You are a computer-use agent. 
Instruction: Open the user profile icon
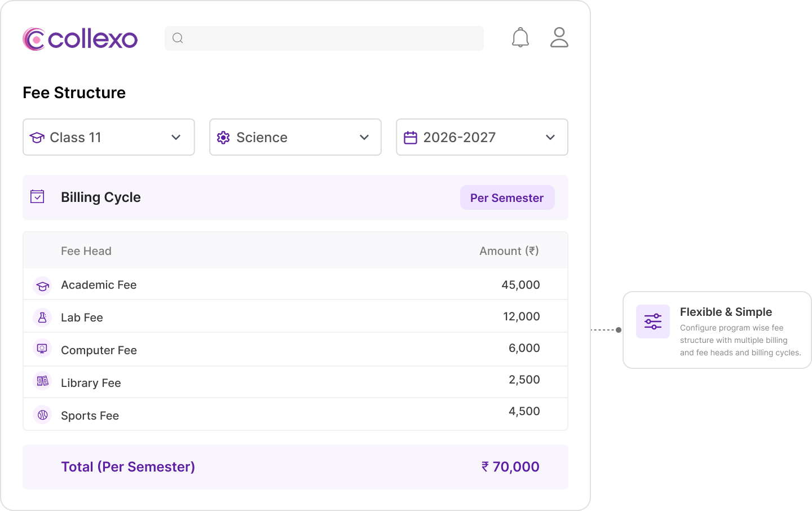[559, 37]
